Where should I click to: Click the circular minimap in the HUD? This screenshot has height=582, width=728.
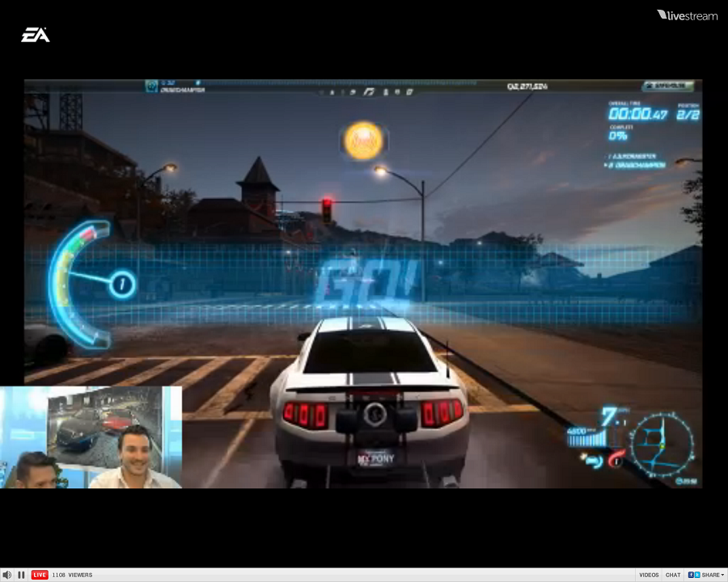(662, 445)
